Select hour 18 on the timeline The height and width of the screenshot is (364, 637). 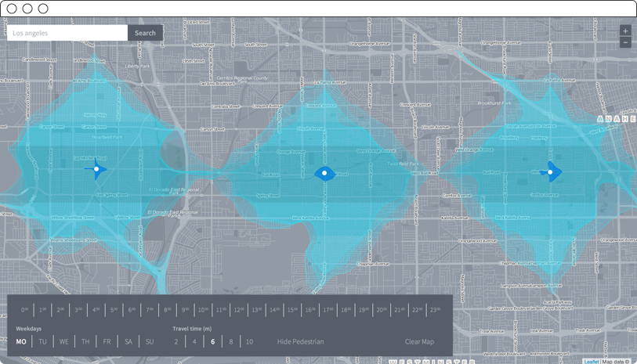(346, 310)
